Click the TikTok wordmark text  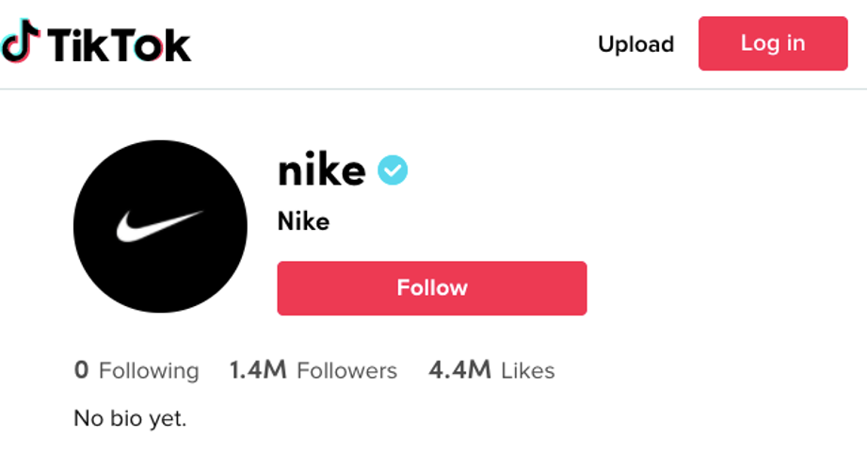(119, 44)
